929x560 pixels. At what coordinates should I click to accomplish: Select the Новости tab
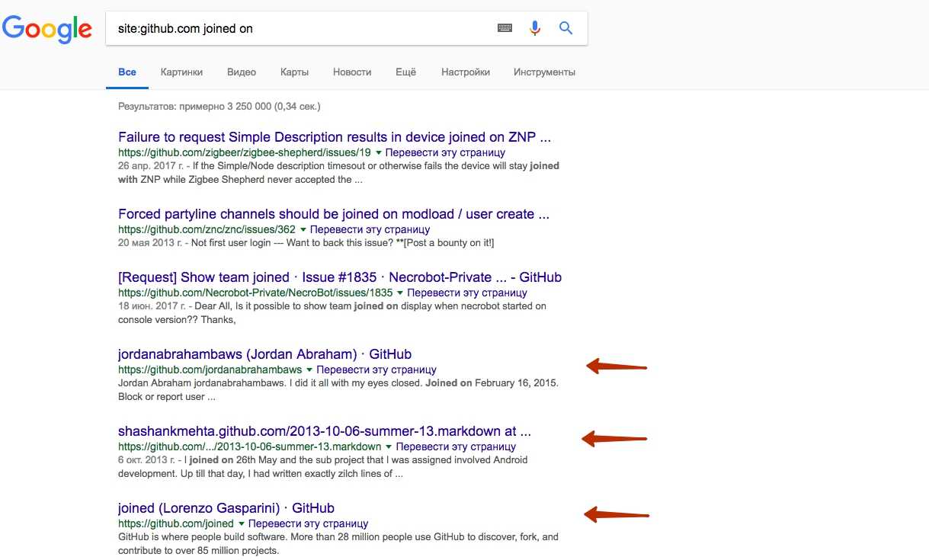click(x=352, y=72)
